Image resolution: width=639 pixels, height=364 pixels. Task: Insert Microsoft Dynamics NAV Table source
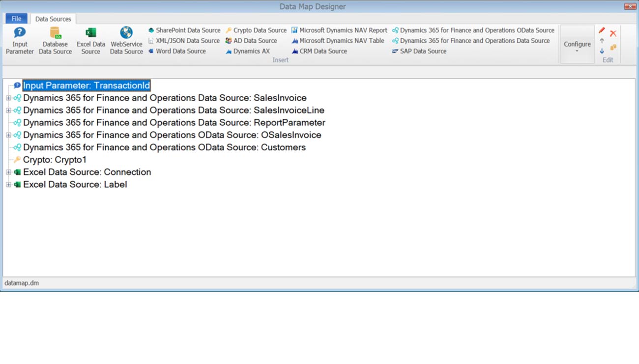point(338,41)
